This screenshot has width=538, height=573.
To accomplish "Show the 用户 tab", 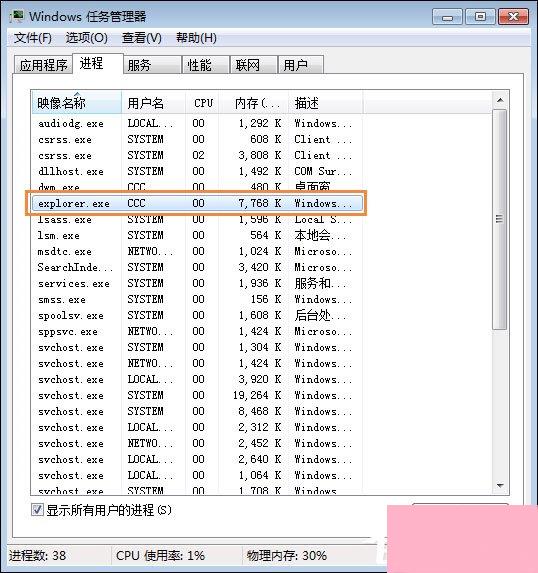I will coord(300,65).
